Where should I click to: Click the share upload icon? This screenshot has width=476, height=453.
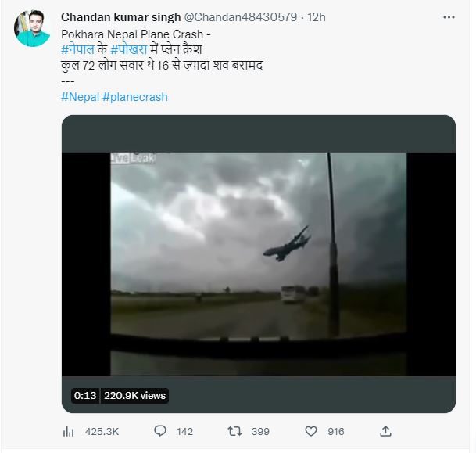click(x=385, y=431)
